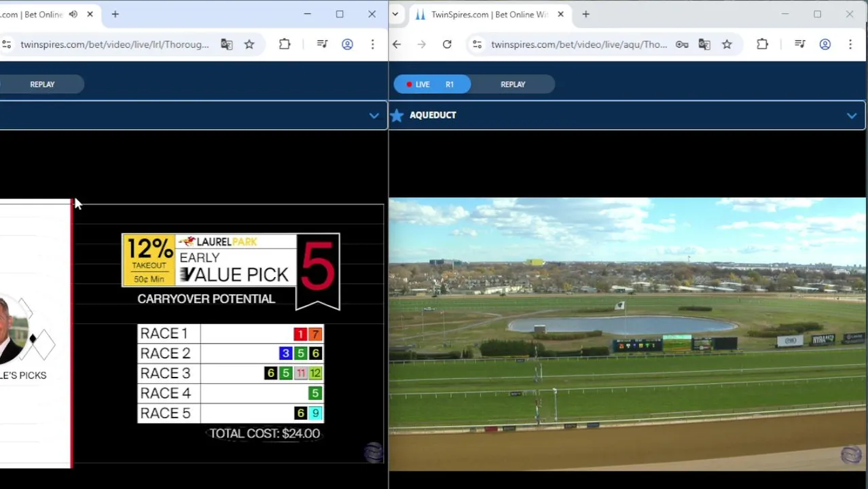Click translate icon in right address bar
868x489 pixels.
tap(704, 44)
